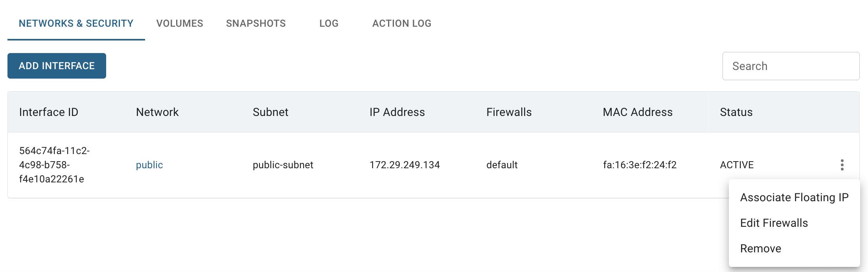Open the three-dot row actions menu
This screenshot has width=868, height=272.
(x=842, y=165)
